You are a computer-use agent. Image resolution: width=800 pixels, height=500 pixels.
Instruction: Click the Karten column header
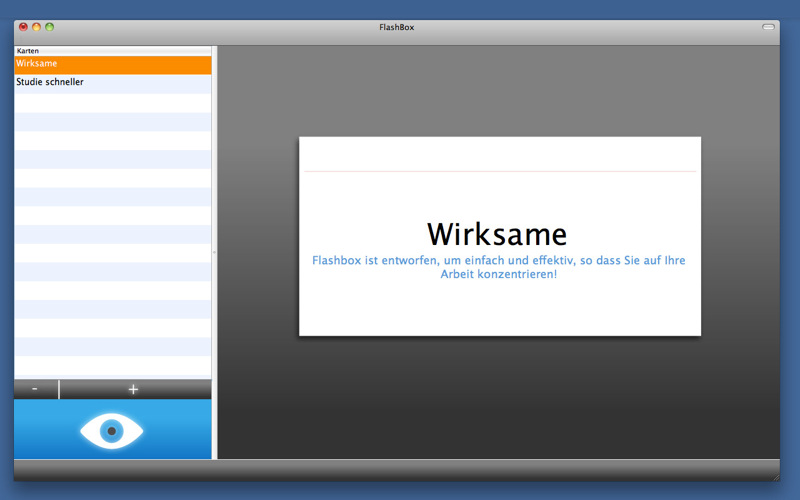click(113, 51)
